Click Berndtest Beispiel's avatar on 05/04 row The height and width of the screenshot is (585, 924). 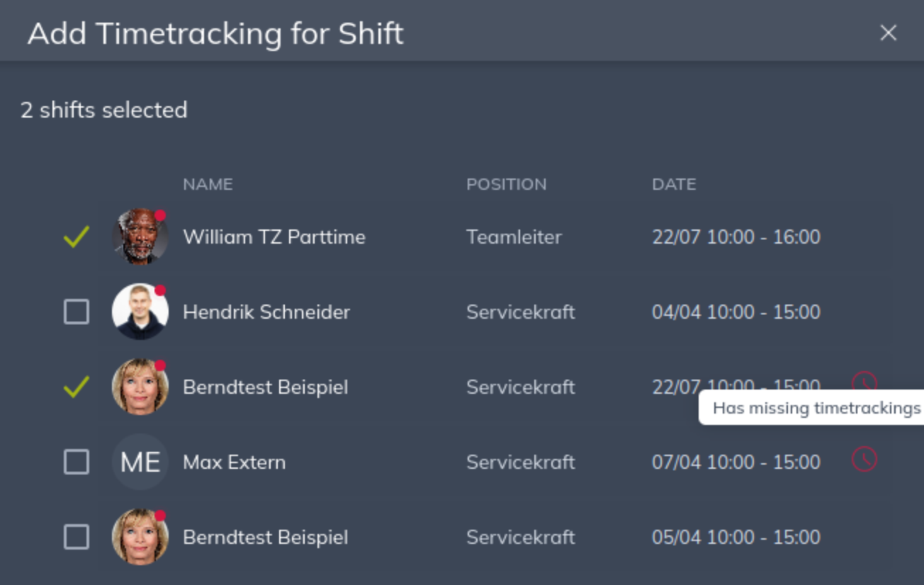pos(140,538)
